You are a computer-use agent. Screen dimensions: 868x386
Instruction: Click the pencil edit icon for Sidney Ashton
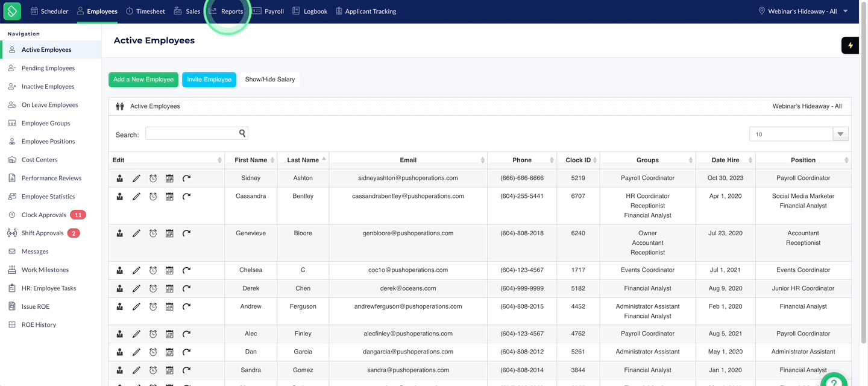[x=136, y=179]
